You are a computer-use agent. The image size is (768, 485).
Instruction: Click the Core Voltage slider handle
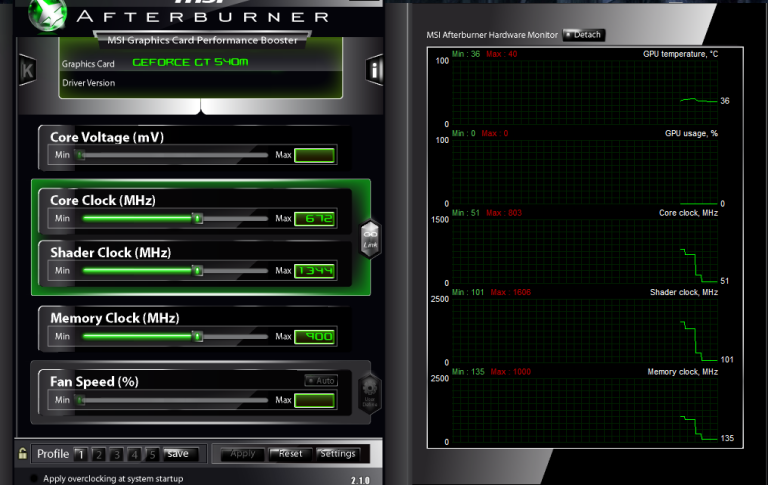(x=80, y=155)
